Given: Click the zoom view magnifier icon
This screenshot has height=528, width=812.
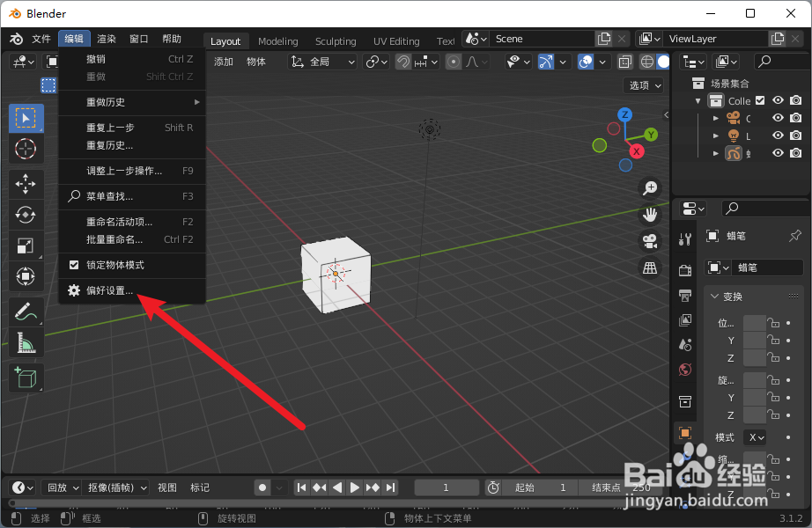Looking at the screenshot, I should 650,188.
